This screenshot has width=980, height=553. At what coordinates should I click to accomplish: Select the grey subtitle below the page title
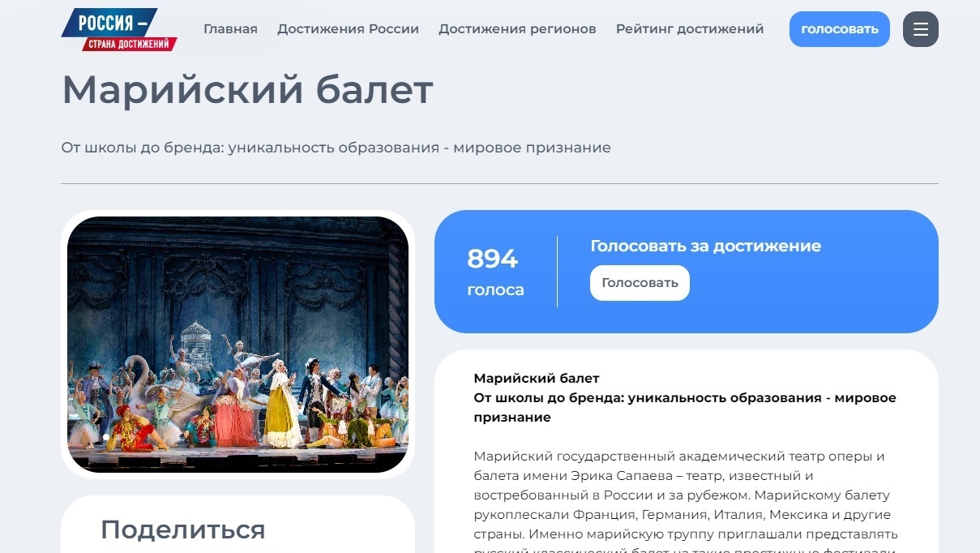click(x=336, y=148)
